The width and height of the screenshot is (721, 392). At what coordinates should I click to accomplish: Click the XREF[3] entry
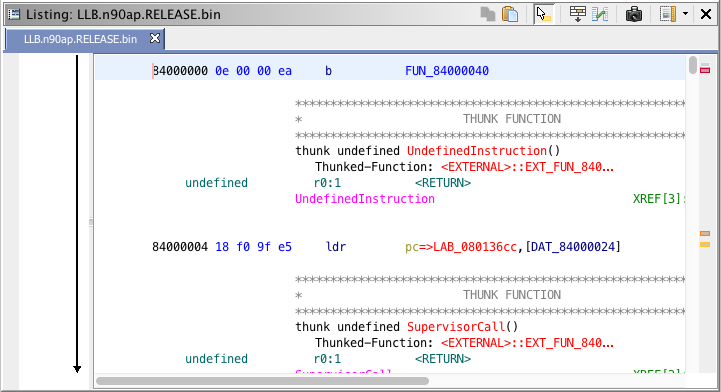click(x=658, y=199)
